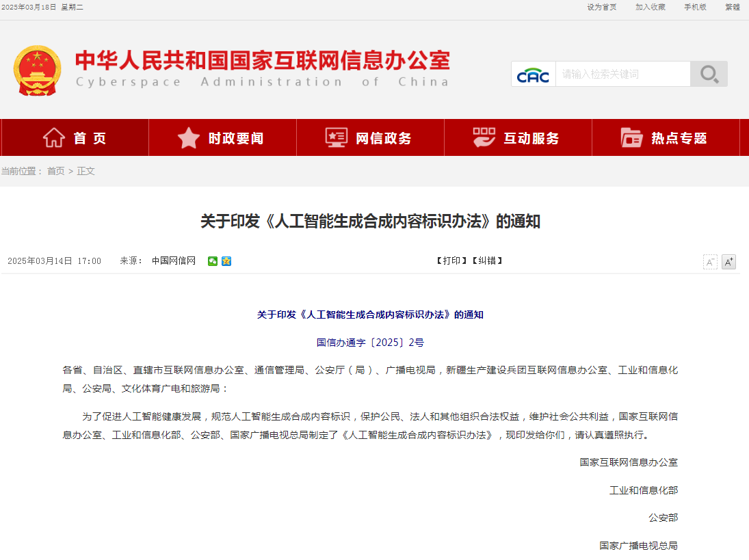Increase font size with A+ icon
This screenshot has width=749, height=560.
click(728, 262)
